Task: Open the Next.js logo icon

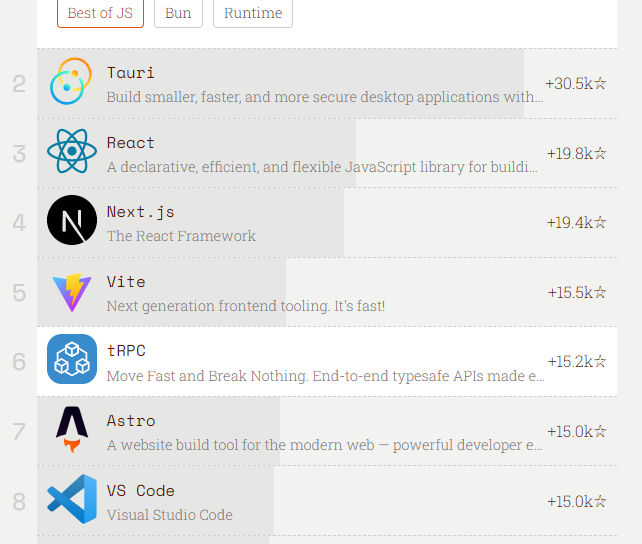Action: [71, 221]
